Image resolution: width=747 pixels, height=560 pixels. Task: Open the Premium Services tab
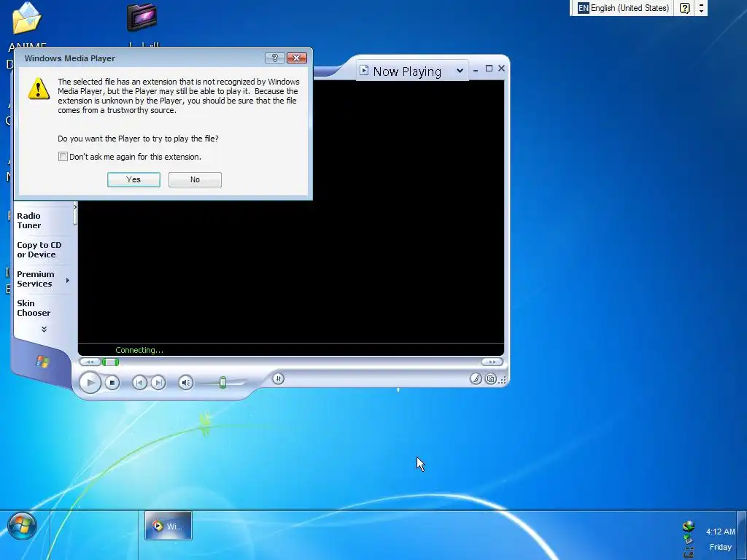point(36,279)
